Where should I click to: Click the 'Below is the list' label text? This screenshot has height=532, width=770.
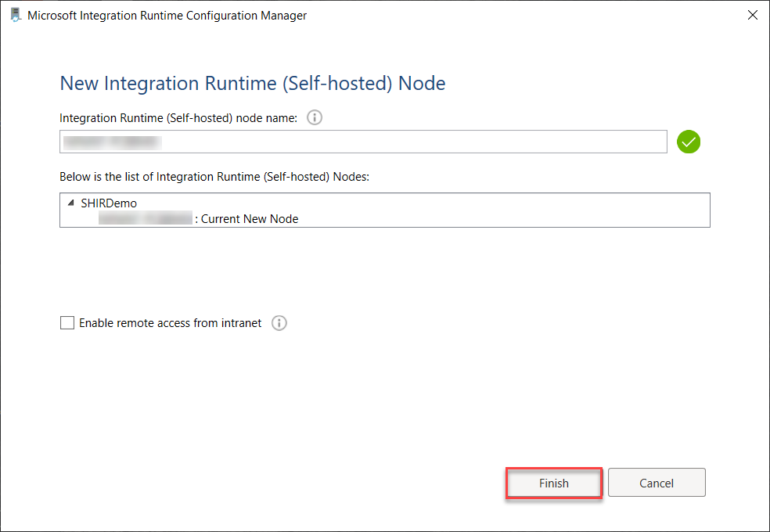[214, 177]
